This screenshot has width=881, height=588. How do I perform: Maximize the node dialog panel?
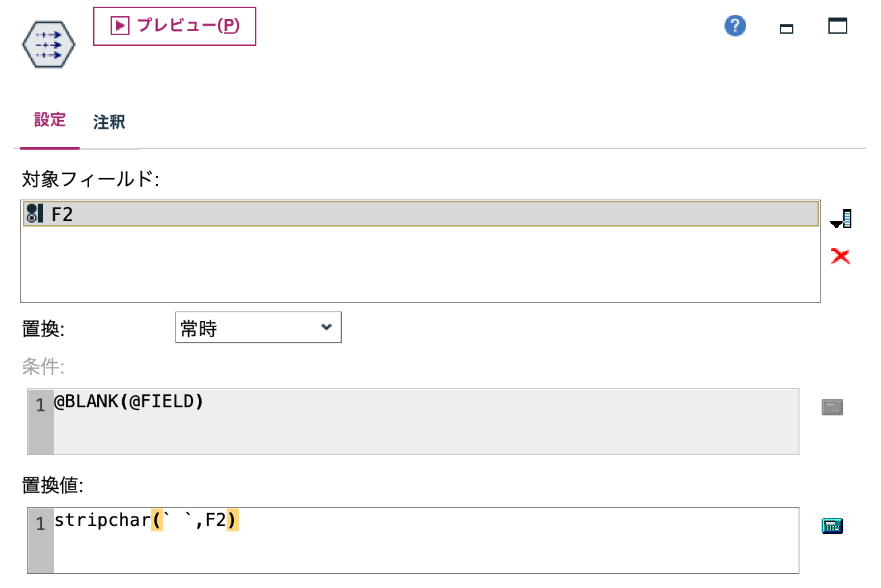(x=838, y=26)
